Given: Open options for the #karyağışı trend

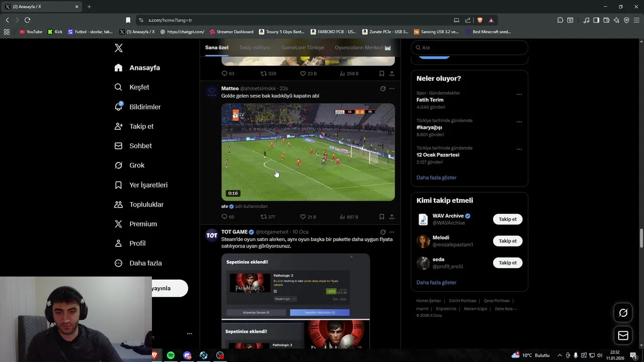Looking at the screenshot, I should 519,122.
